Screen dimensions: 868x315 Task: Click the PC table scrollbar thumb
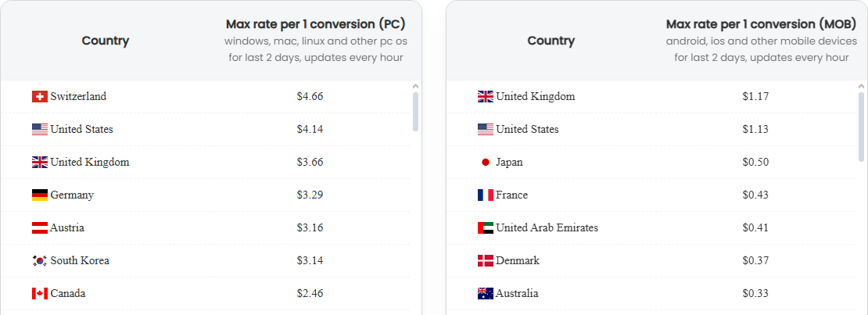click(x=416, y=112)
